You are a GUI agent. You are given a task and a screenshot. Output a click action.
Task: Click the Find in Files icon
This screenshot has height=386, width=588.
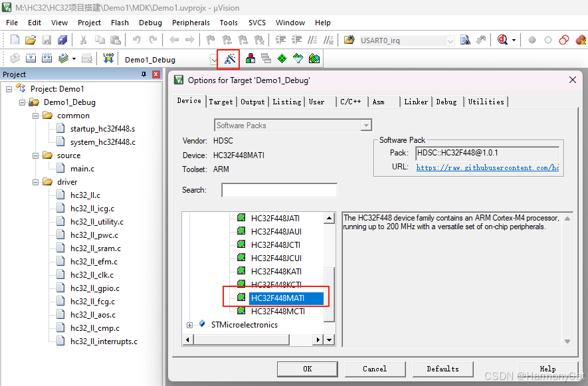[x=465, y=40]
